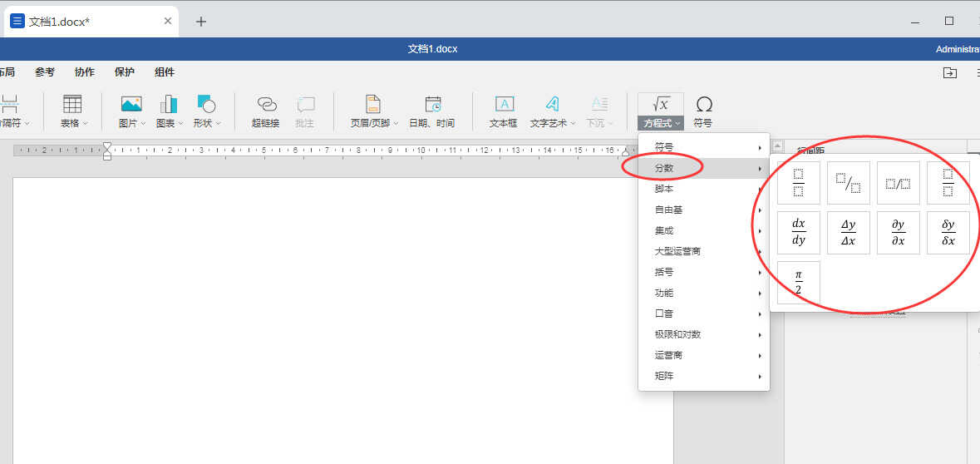The width and height of the screenshot is (980, 464).
Task: Open the 符号 submenu in the equation menu
Action: pyautogui.click(x=704, y=147)
